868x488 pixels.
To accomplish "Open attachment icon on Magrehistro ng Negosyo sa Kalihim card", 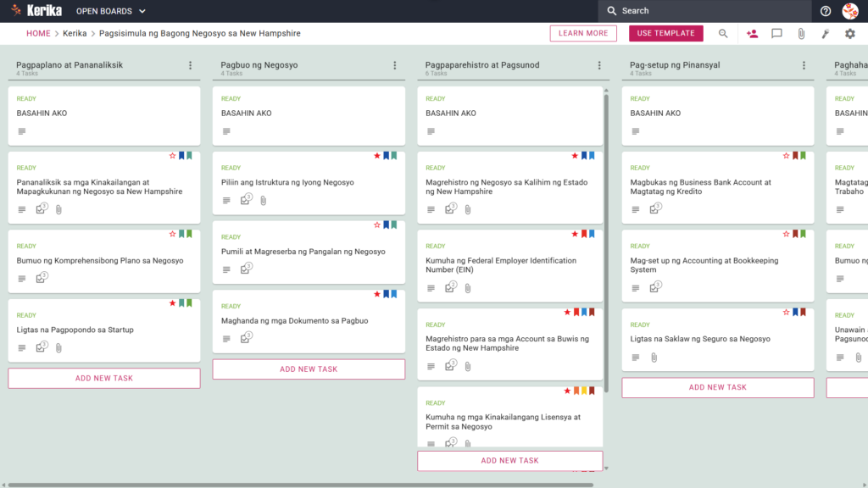I will pyautogui.click(x=468, y=210).
